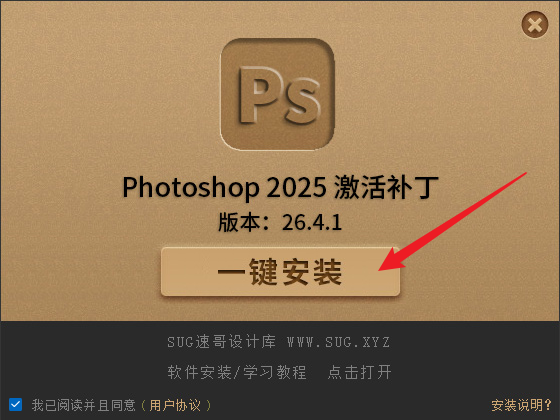Select the 软件安装/学习教程 text
The image size is (560, 420).
pyautogui.click(x=237, y=372)
